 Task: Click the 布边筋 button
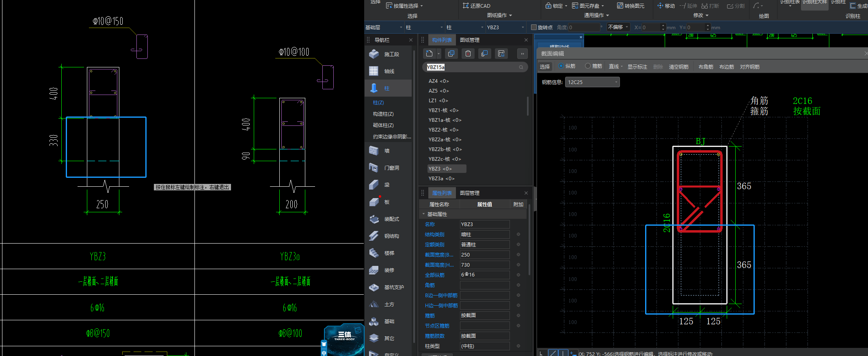coord(726,67)
